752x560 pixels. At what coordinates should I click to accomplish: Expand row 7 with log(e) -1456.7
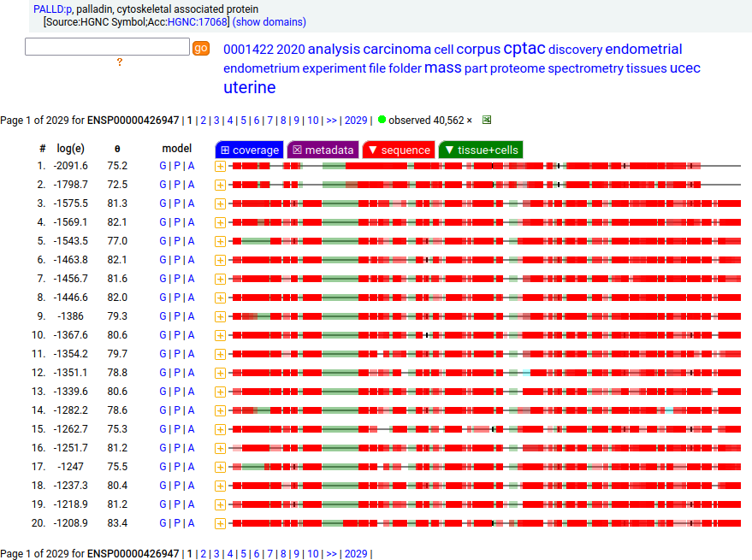[x=220, y=279]
